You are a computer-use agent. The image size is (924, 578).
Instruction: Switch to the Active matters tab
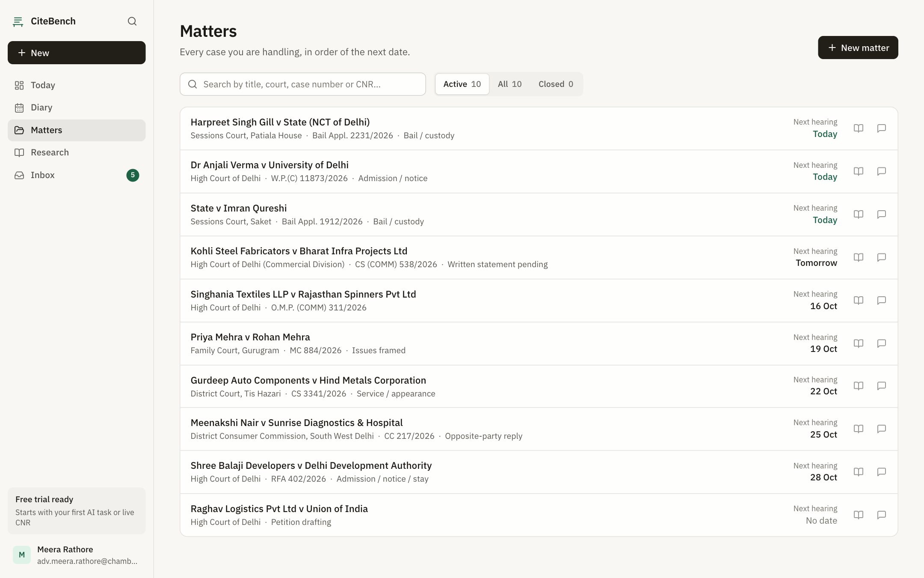462,84
